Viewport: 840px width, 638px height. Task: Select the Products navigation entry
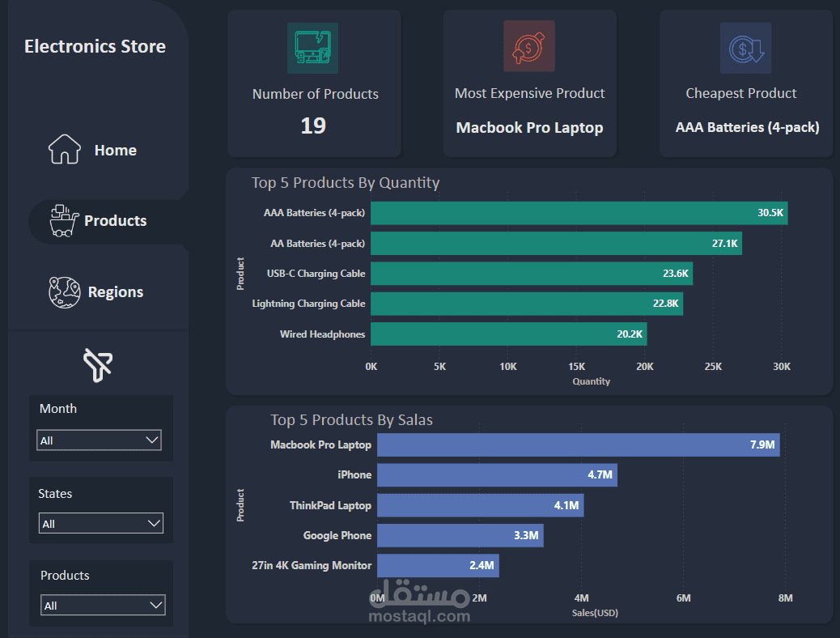[x=115, y=219]
